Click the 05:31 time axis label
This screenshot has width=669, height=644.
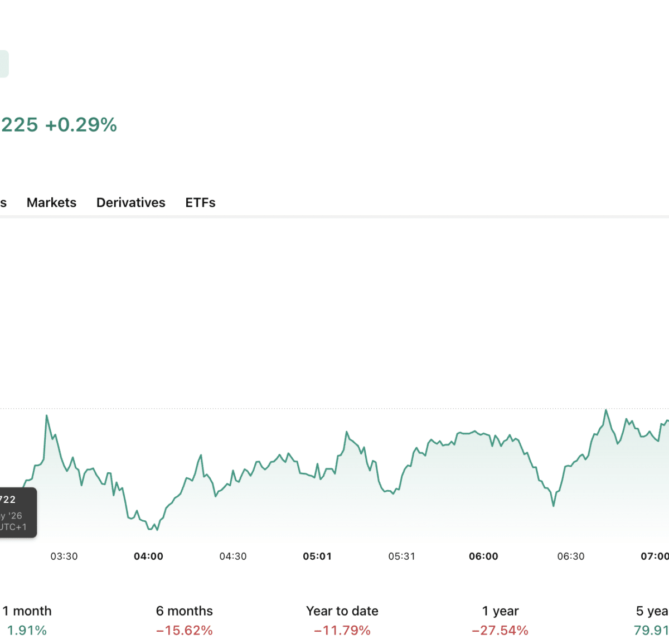point(402,556)
